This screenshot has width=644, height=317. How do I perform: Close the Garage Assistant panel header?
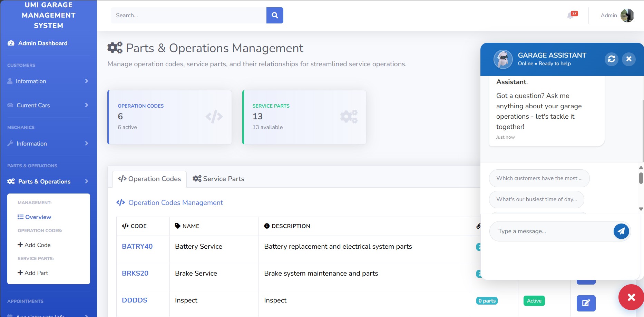[629, 59]
